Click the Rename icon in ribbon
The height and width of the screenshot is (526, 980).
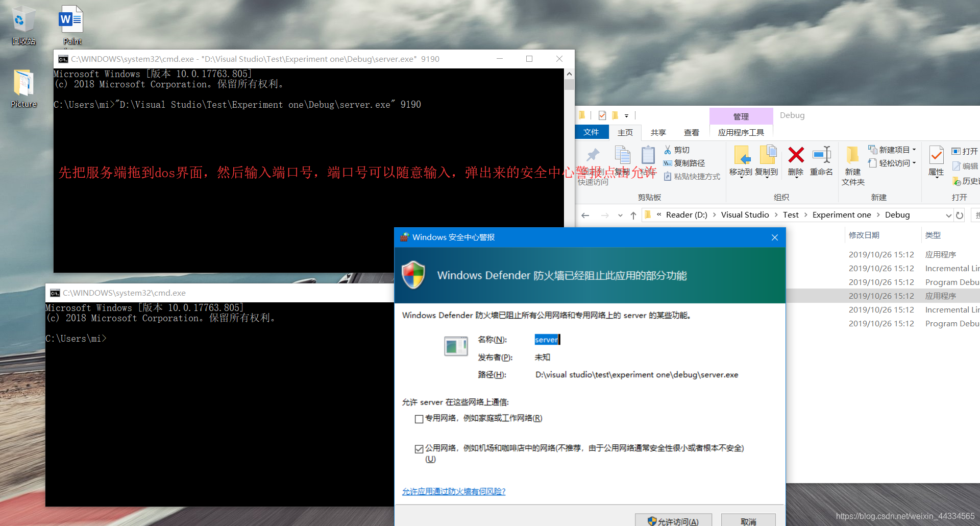(x=821, y=155)
